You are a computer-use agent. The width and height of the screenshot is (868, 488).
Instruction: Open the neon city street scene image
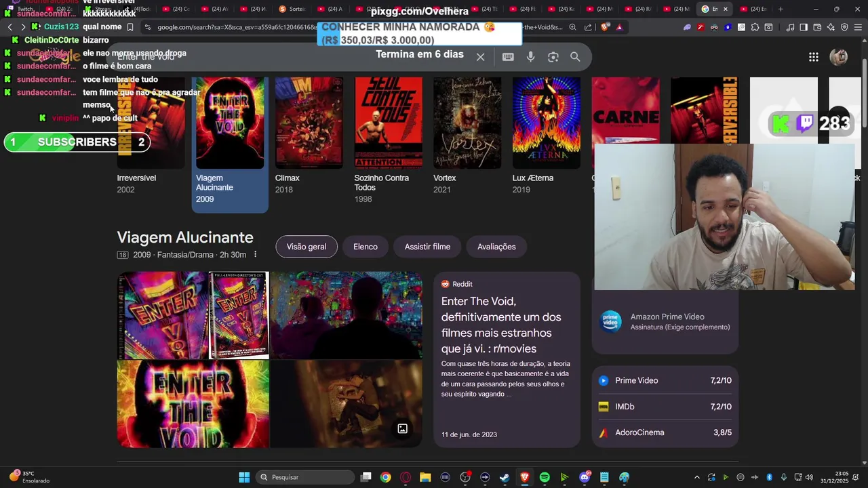click(347, 315)
